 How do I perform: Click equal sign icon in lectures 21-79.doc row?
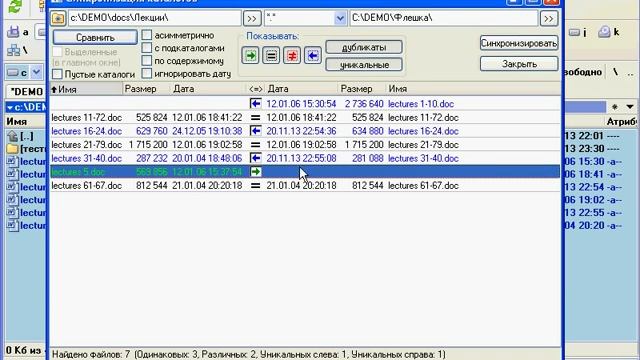pos(256,145)
